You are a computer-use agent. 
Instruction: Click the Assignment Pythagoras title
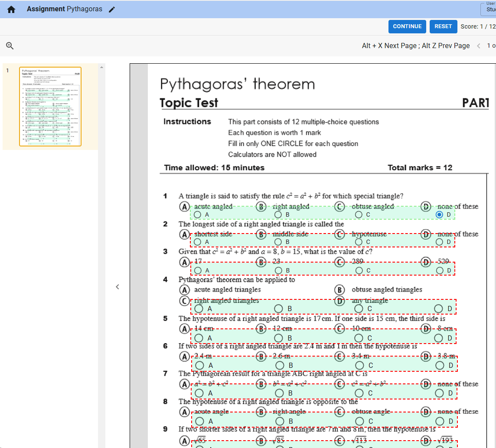[x=65, y=9]
